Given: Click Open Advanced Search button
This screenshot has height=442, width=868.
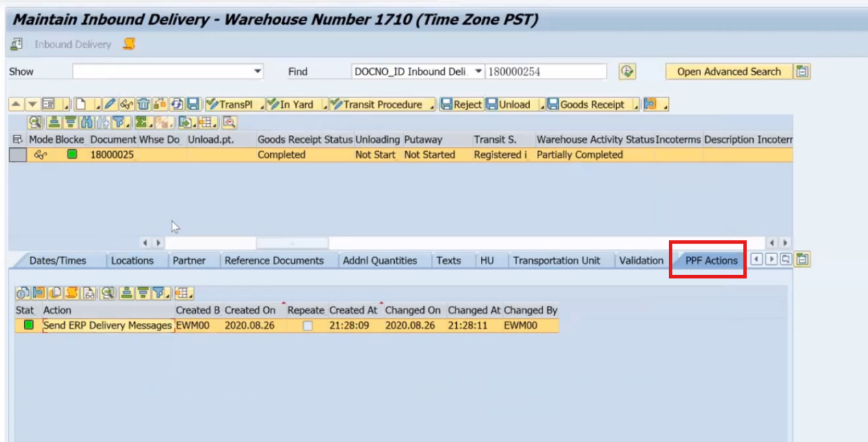Looking at the screenshot, I should (728, 71).
